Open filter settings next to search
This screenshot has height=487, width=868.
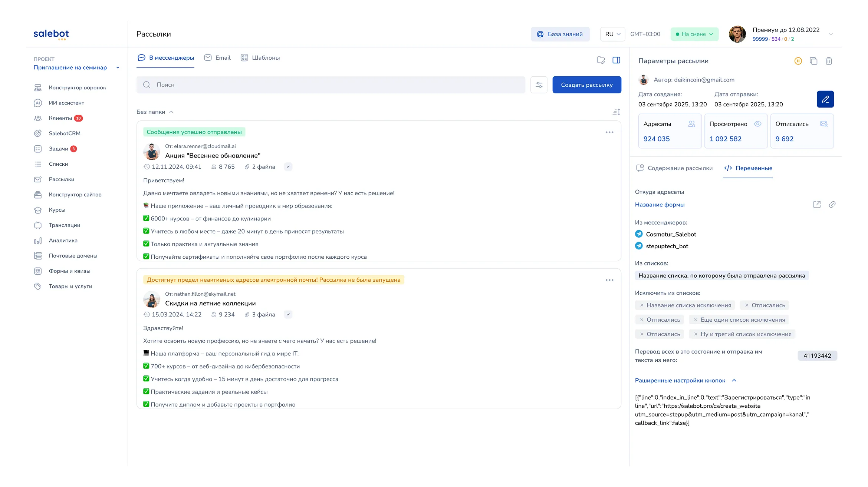539,85
